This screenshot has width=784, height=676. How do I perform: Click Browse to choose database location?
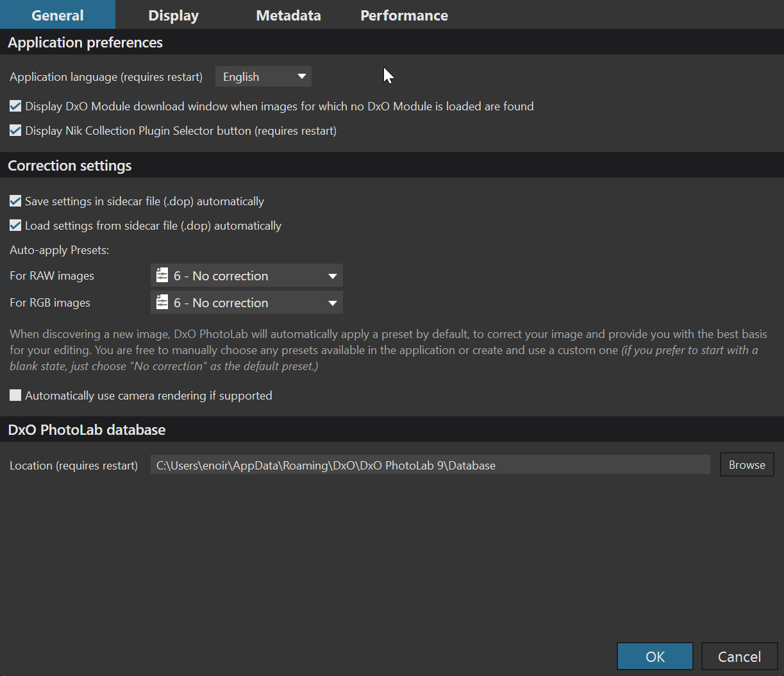coord(747,465)
